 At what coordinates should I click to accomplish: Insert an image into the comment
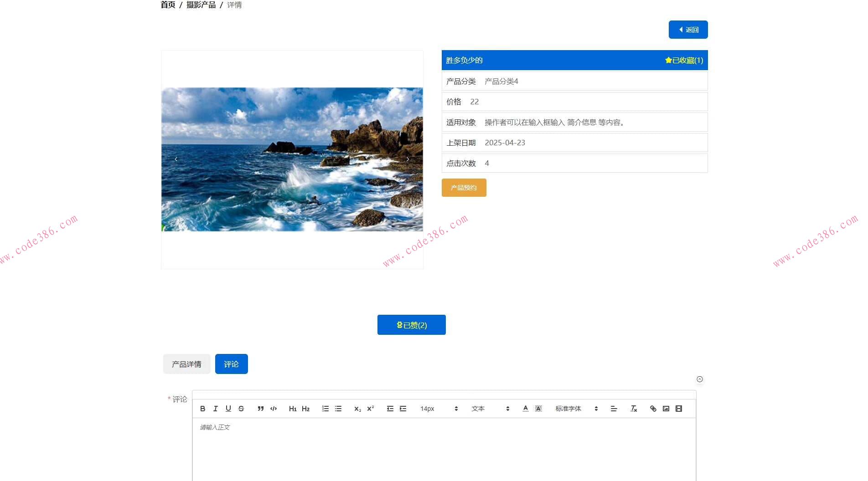coord(666,409)
